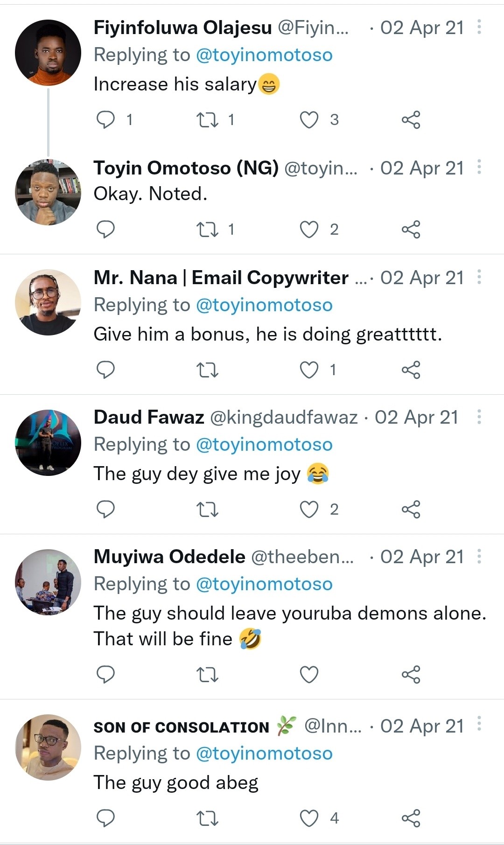Retweet the 'youruba demons' tweet
The image size is (504, 845).
click(207, 674)
